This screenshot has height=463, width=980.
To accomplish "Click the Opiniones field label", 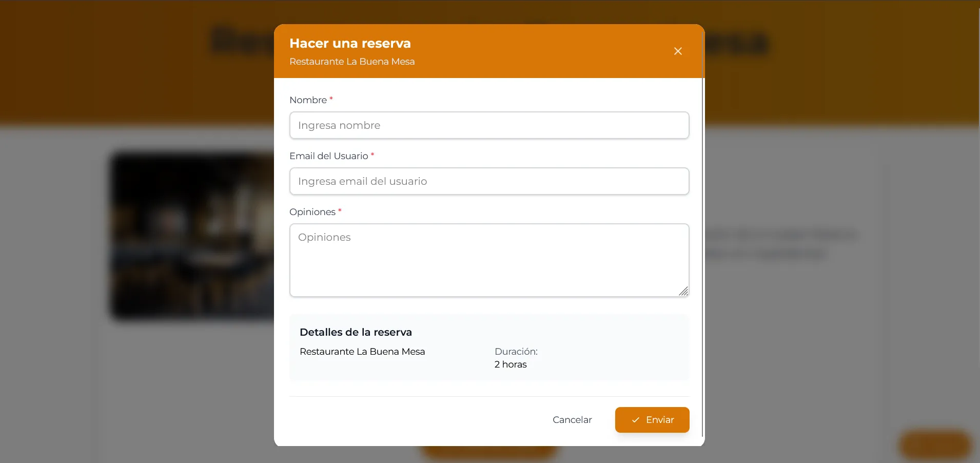I will (311, 211).
